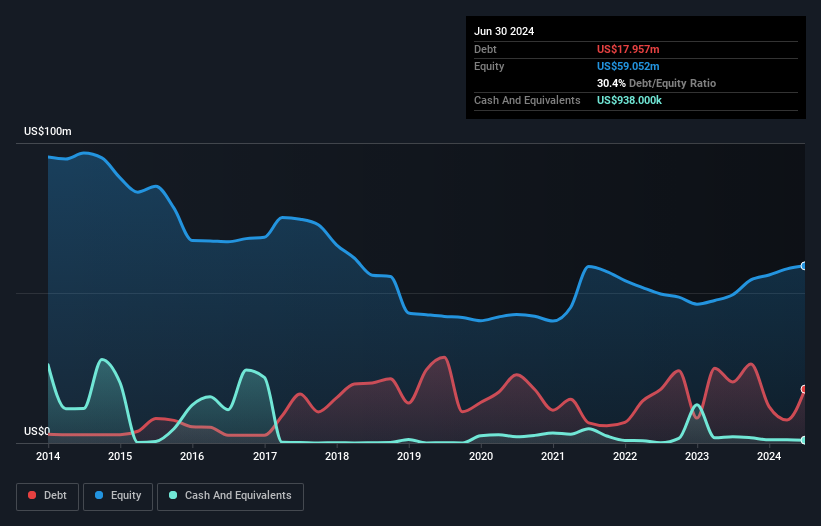Click the 2017 x-axis label
The height and width of the screenshot is (526, 821).
(265, 456)
